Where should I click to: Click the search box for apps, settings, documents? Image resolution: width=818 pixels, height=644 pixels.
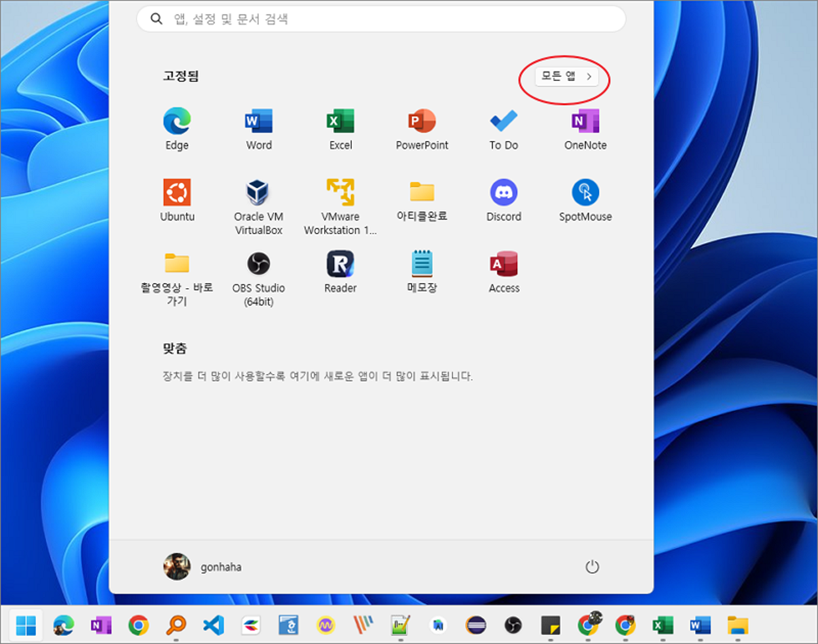[x=381, y=19]
